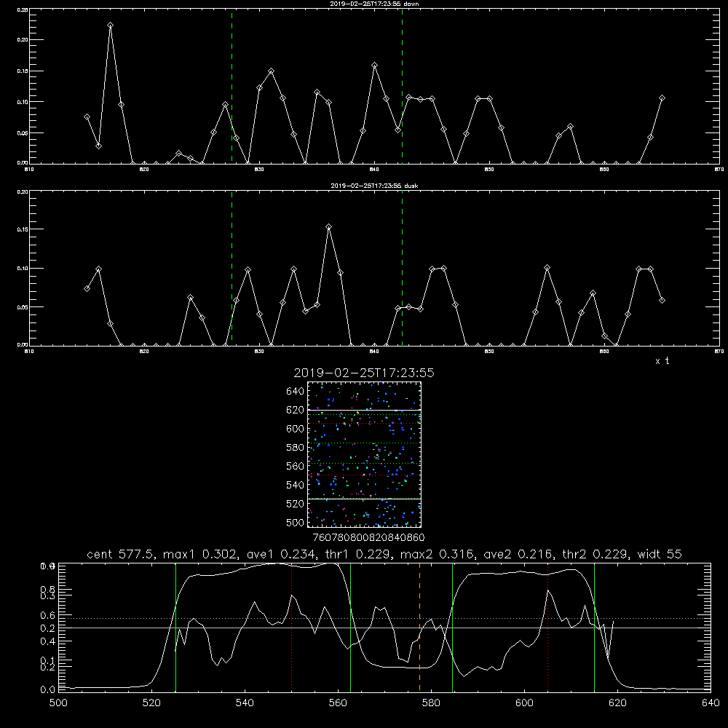728x728 pixels.
Task: Select dusk plot's green dashed line near x 842
Action: pos(402,269)
